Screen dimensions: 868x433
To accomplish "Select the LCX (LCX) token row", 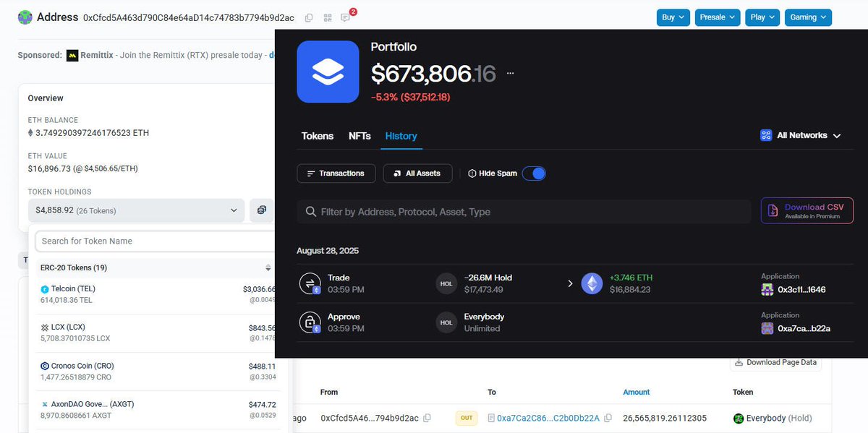I will coord(158,333).
